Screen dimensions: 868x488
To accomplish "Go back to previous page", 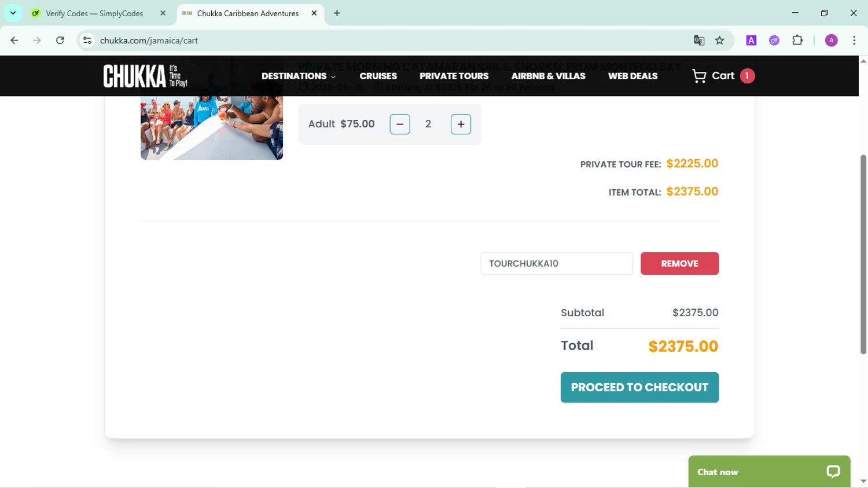I will click(14, 41).
